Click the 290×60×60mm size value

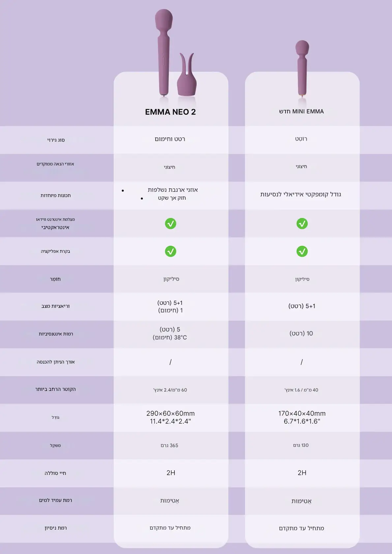coord(170,413)
